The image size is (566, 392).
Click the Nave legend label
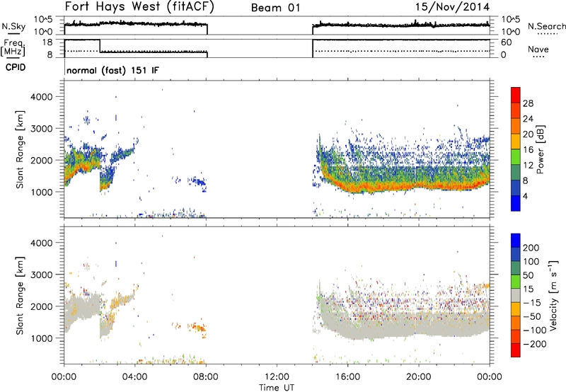(x=538, y=49)
